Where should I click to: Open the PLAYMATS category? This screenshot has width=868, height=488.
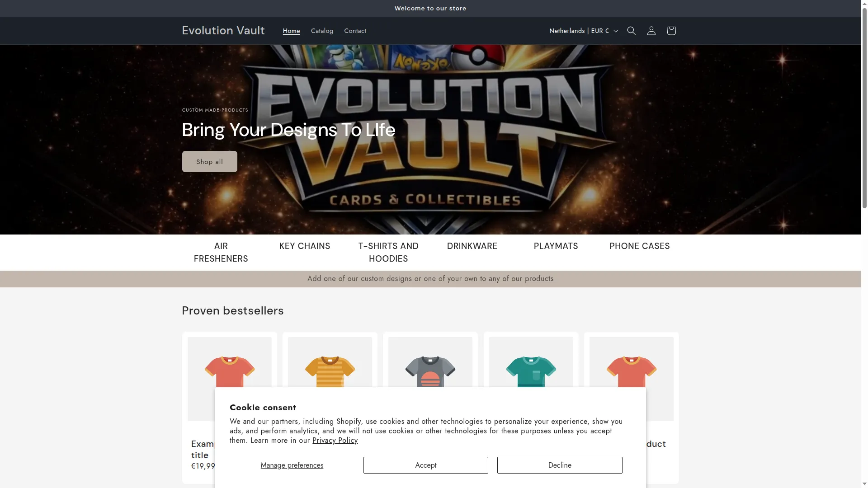[x=556, y=246]
